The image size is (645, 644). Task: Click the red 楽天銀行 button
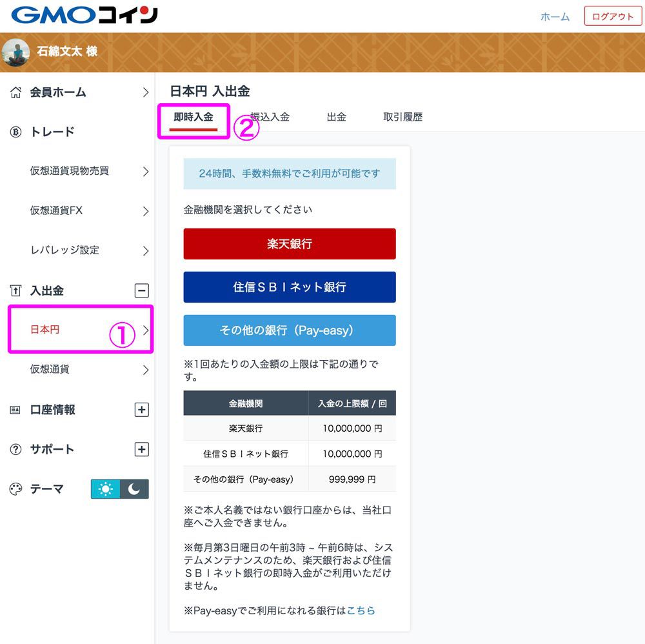[x=290, y=244]
